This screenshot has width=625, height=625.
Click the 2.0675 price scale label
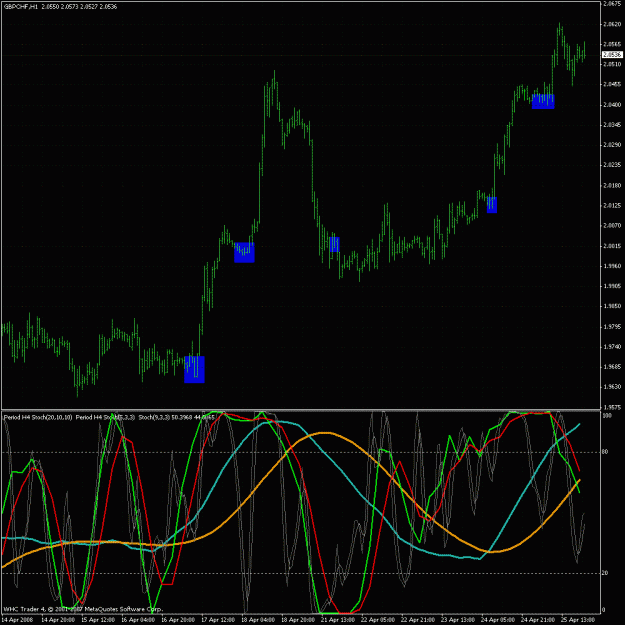(612, 4)
